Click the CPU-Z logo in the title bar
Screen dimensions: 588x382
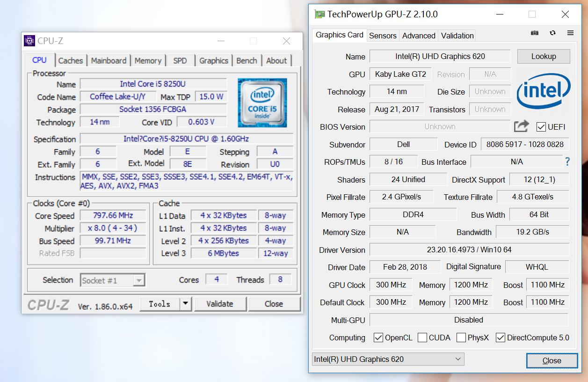[30, 41]
